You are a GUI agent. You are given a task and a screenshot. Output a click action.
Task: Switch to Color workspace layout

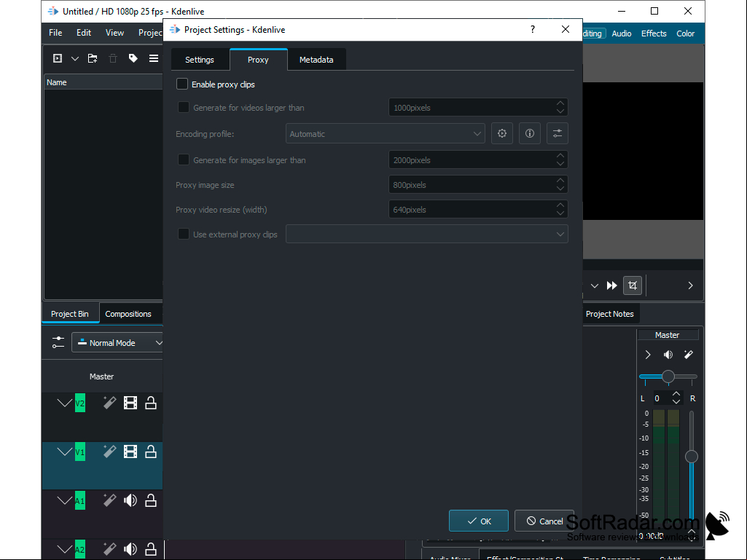[686, 33]
